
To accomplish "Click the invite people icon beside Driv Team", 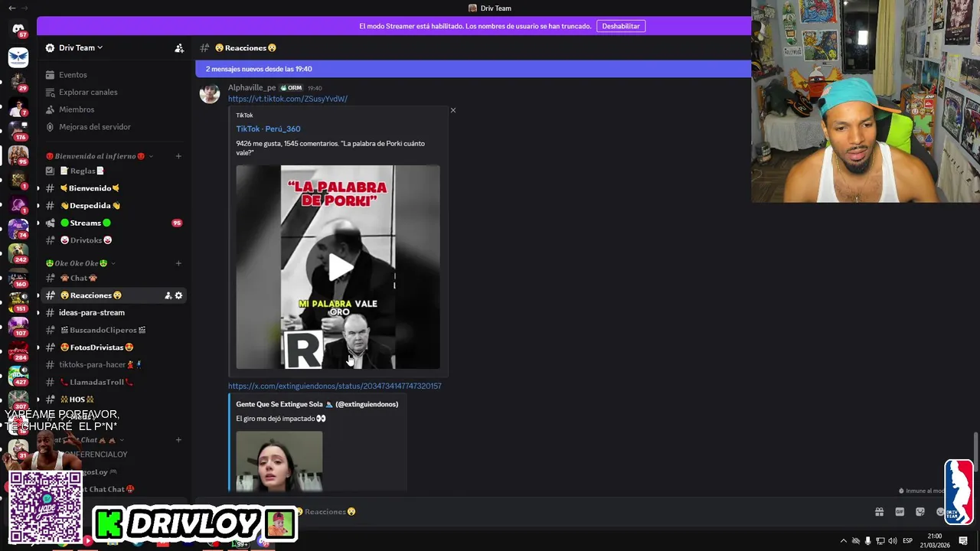I will (179, 47).
